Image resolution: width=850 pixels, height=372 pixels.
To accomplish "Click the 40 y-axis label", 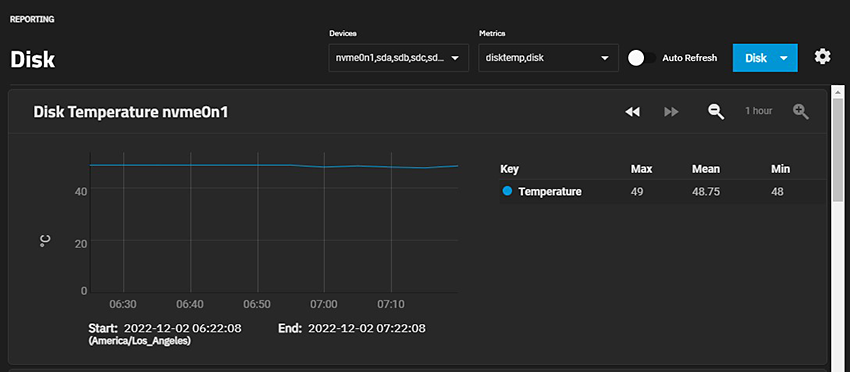I will click(x=81, y=191).
